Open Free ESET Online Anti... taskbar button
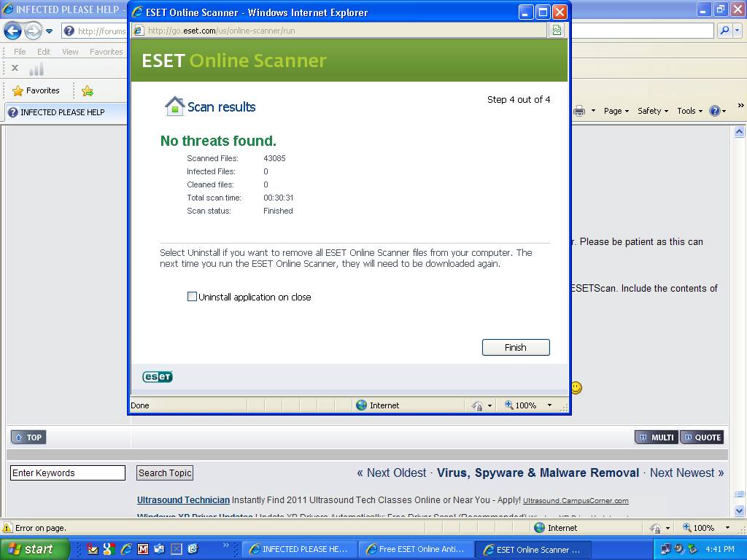 point(416,549)
